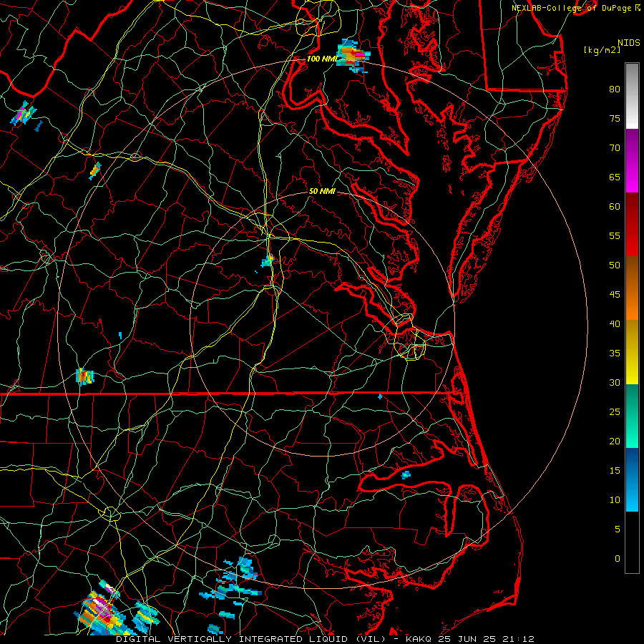Select the purple-magenta segment of the color bar
This screenshot has height=644, width=644.
click(632, 160)
